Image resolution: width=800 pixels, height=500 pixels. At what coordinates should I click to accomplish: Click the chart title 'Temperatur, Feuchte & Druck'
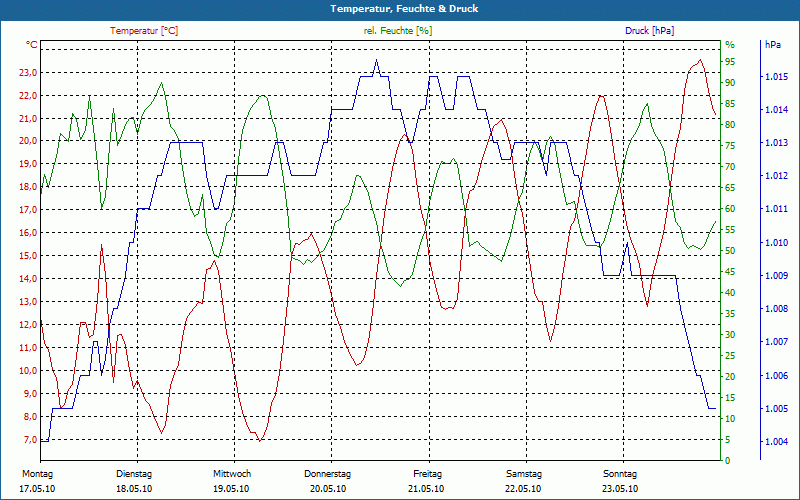click(x=404, y=9)
